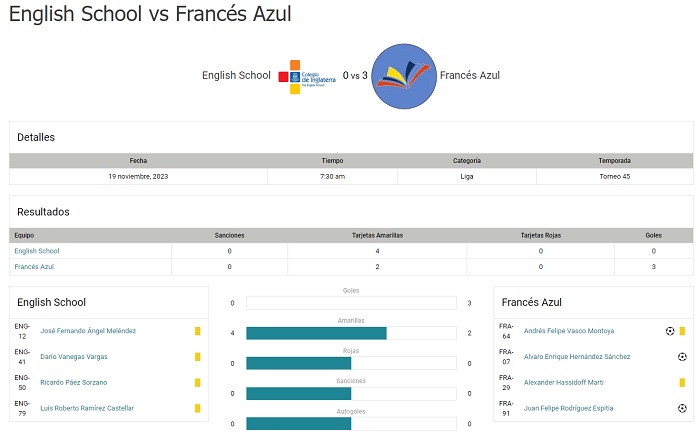Click the Rojas comparison bar
The height and width of the screenshot is (442, 700).
[350, 363]
